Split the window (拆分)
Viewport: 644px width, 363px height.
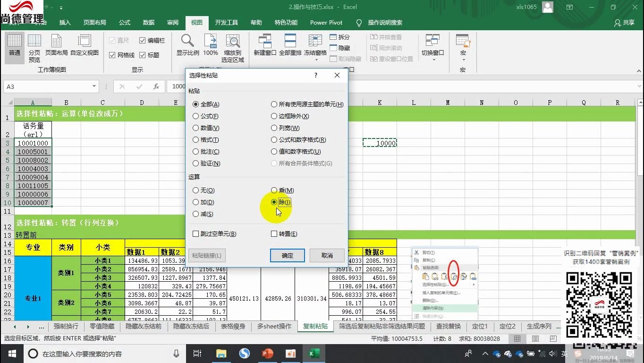[x=339, y=37]
